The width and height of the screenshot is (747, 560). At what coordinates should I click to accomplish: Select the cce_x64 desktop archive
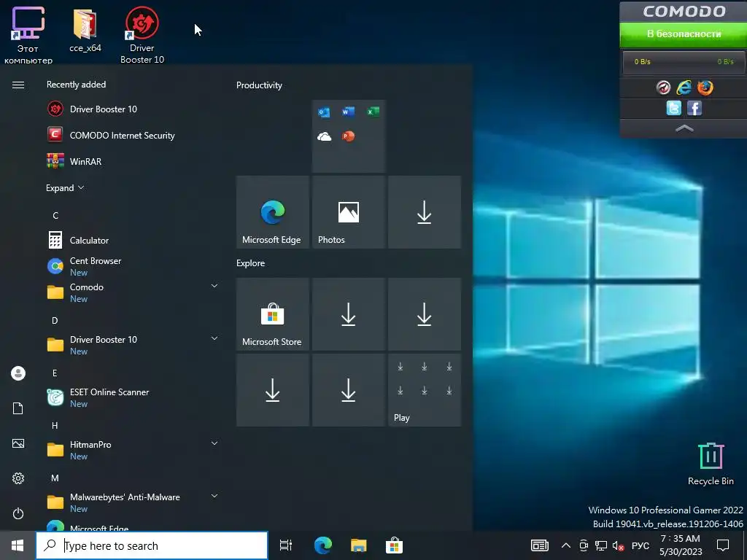(x=85, y=31)
